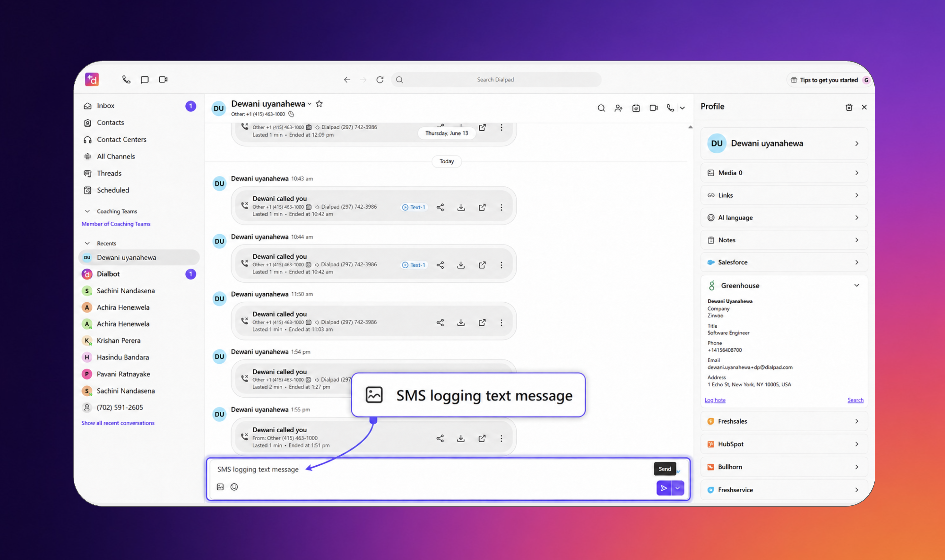The width and height of the screenshot is (945, 560).
Task: Expand Media 0 section
Action: (784, 173)
